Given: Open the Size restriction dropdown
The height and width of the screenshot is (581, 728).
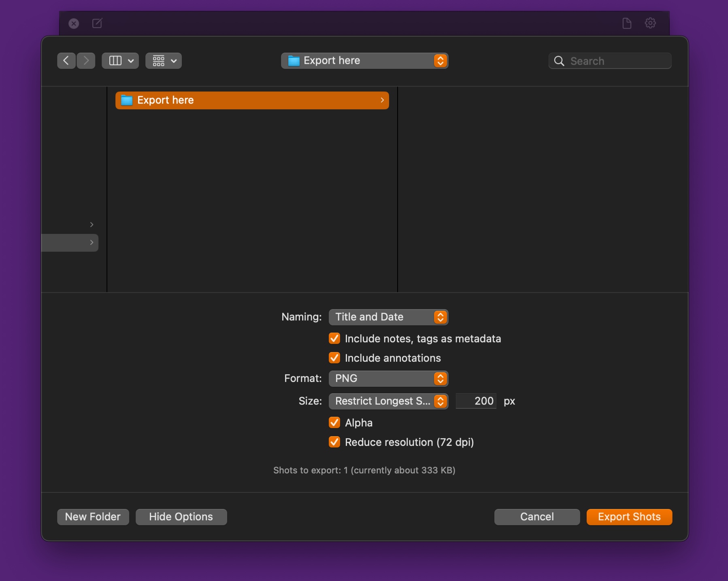Looking at the screenshot, I should (388, 401).
